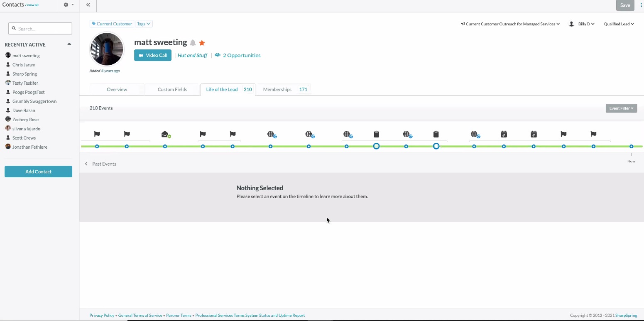The image size is (644, 321).
Task: Click matt sweeting's avatar in sidebar list
Action: pos(8,55)
